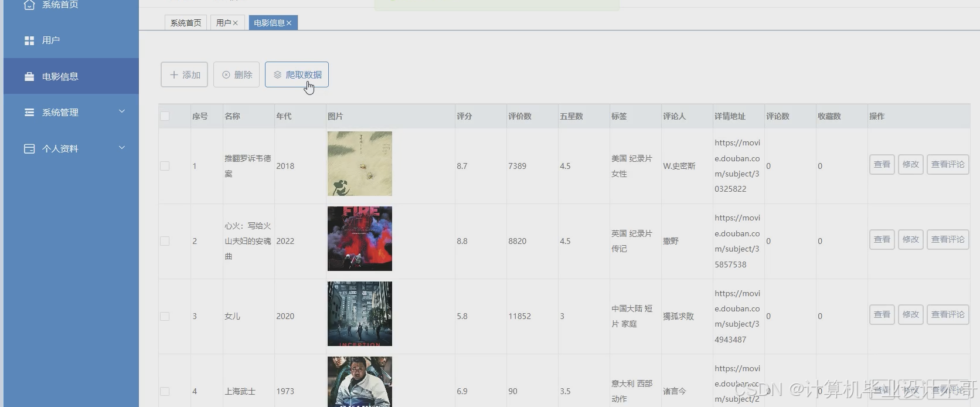This screenshot has height=407, width=980.
Task: Open 个人资料 in the sidebar
Action: pos(71,148)
